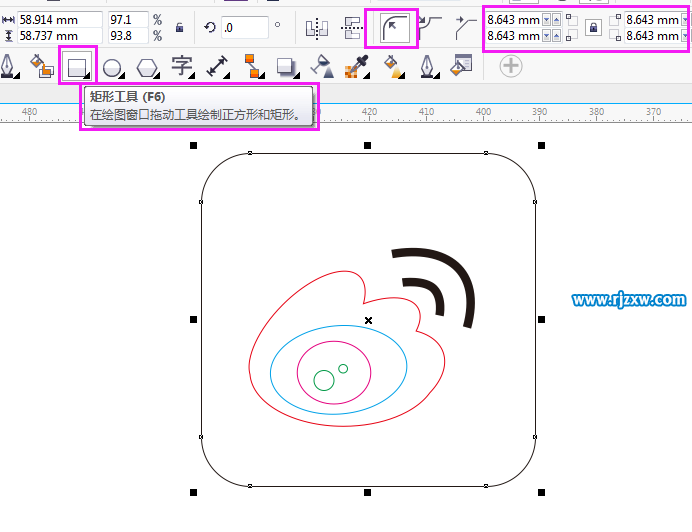Click the scale factor field 93.8
This screenshot has height=532, width=692.
pos(128,36)
